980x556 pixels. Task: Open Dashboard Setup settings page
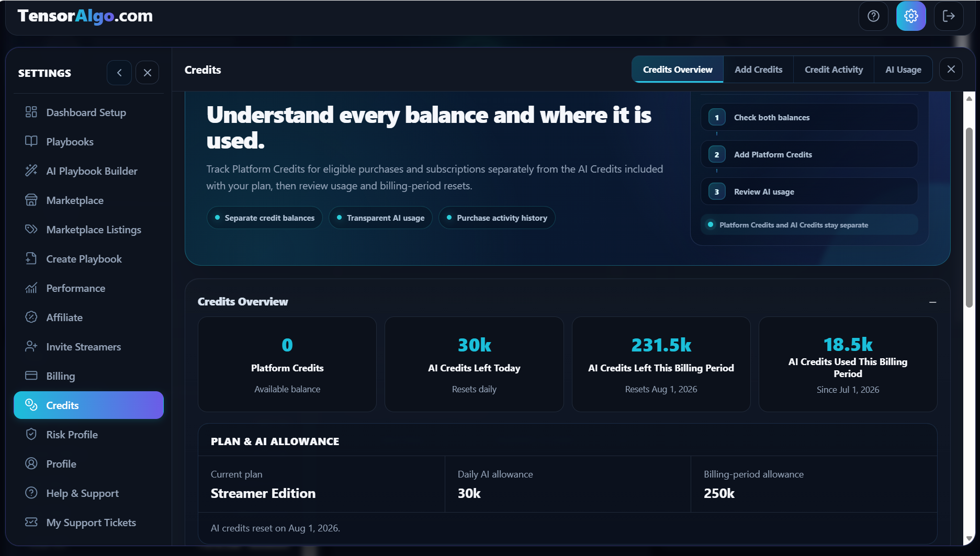[x=88, y=112]
